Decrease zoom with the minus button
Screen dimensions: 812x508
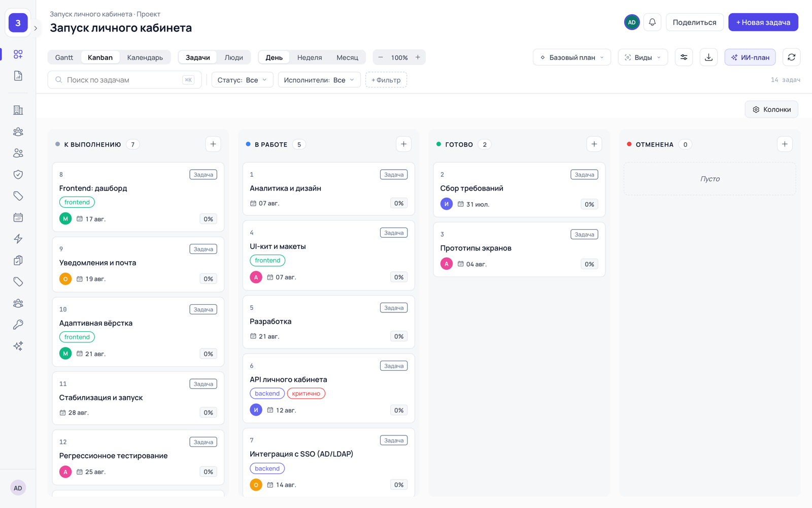point(381,57)
